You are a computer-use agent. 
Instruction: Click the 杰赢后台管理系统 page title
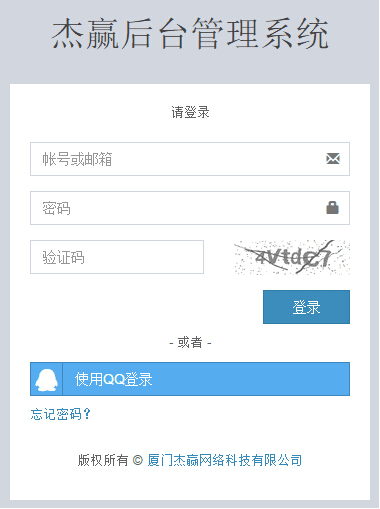point(190,33)
